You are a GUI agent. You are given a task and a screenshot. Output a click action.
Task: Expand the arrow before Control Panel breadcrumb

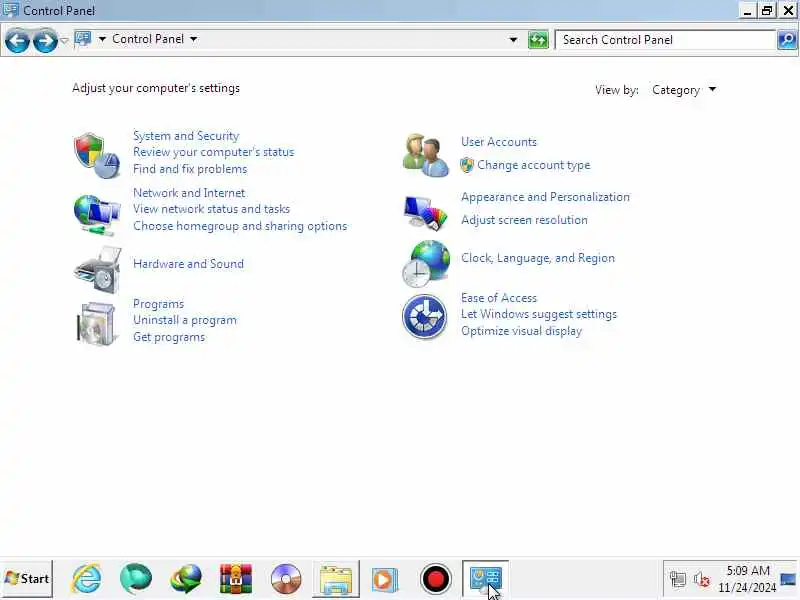click(x=102, y=39)
